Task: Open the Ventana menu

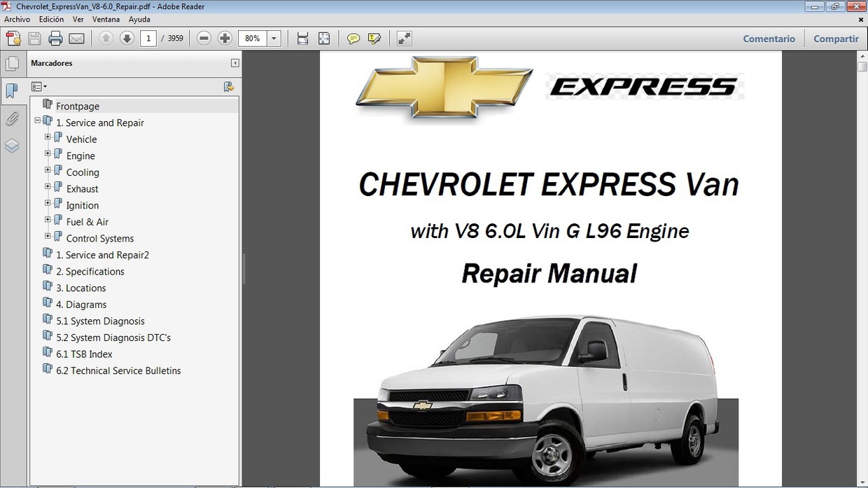Action: 106,19
